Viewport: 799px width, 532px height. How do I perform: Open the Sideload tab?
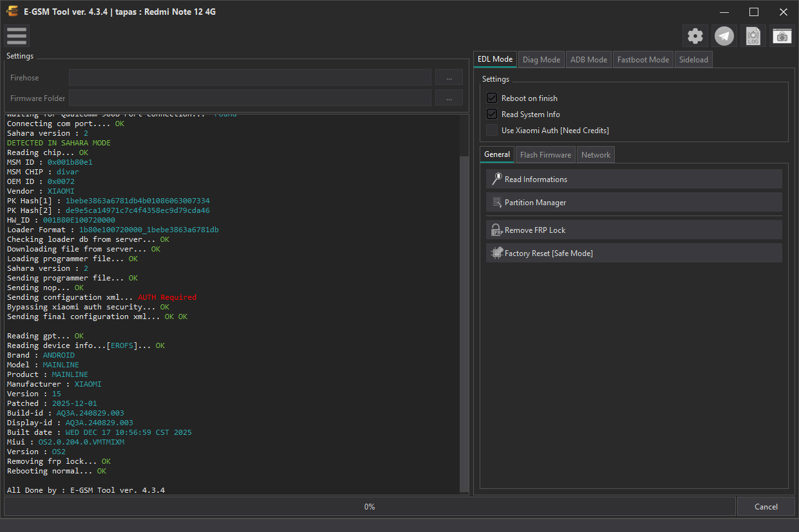tap(693, 60)
